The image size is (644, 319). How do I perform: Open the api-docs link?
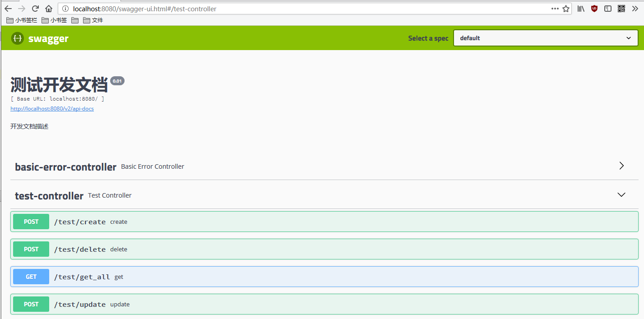click(x=52, y=109)
